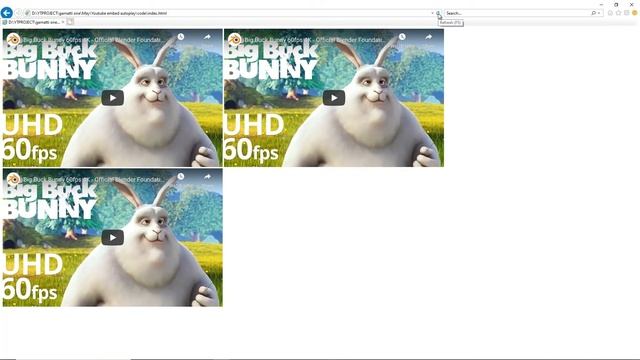Play the top-right Big Buck Bunny video
The width and height of the screenshot is (640, 360).
click(x=334, y=98)
